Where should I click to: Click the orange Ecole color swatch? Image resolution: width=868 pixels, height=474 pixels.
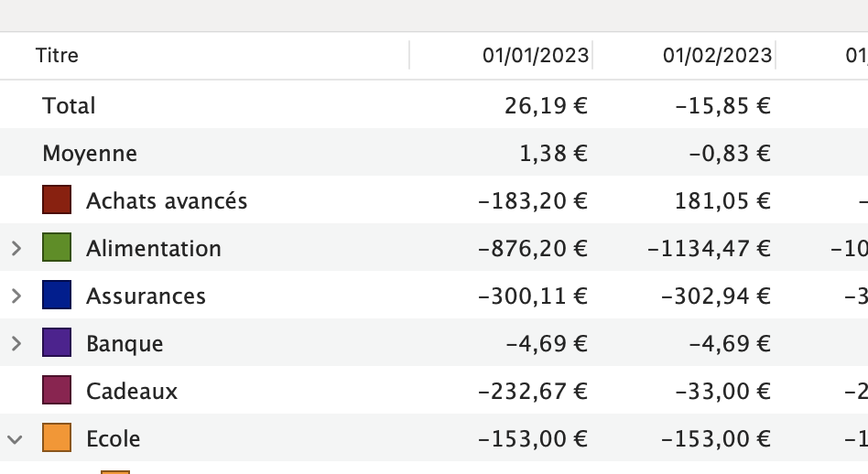[57, 437]
